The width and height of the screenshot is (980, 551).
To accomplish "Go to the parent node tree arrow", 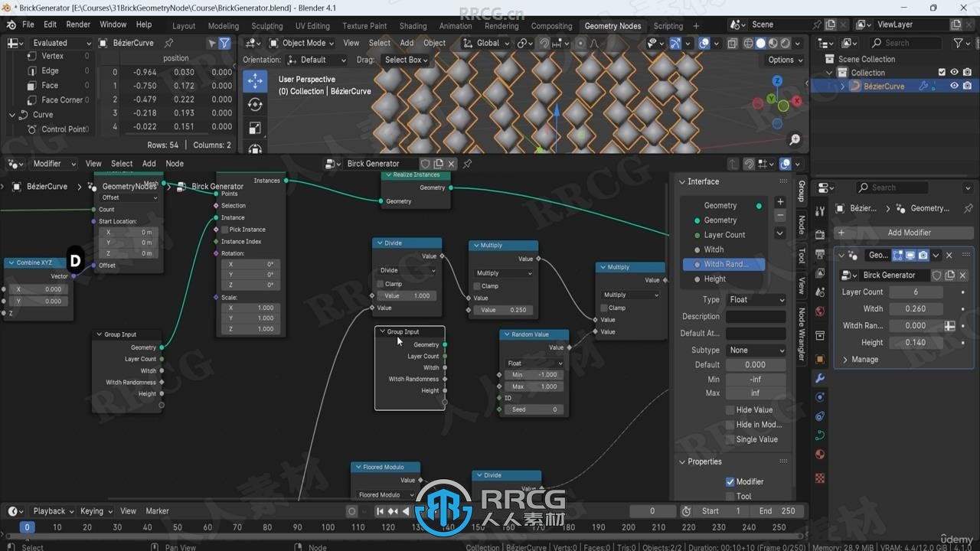I will tap(734, 164).
